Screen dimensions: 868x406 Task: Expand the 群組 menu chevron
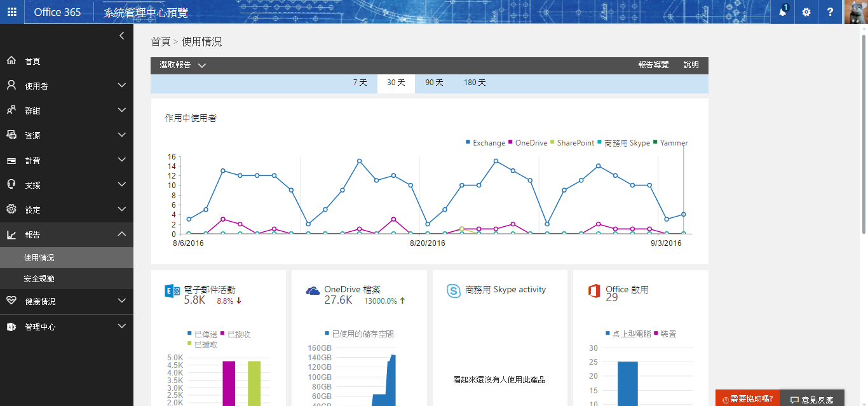click(x=122, y=111)
